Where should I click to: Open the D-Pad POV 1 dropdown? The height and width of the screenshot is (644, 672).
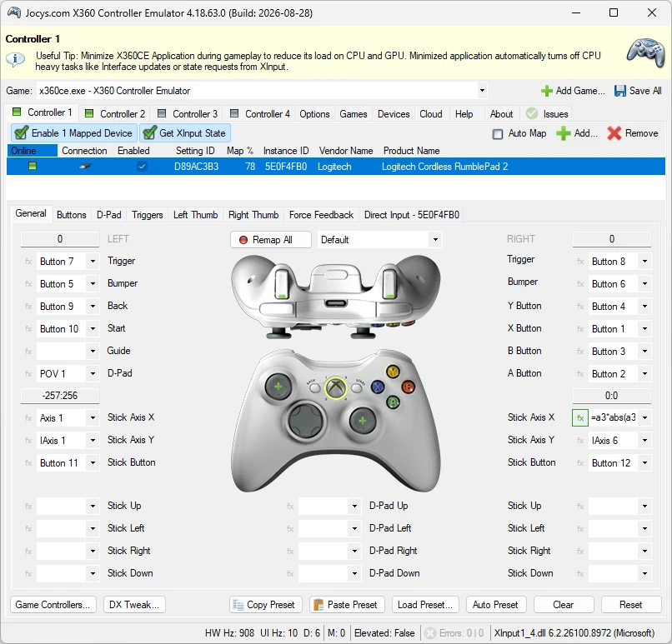[93, 374]
